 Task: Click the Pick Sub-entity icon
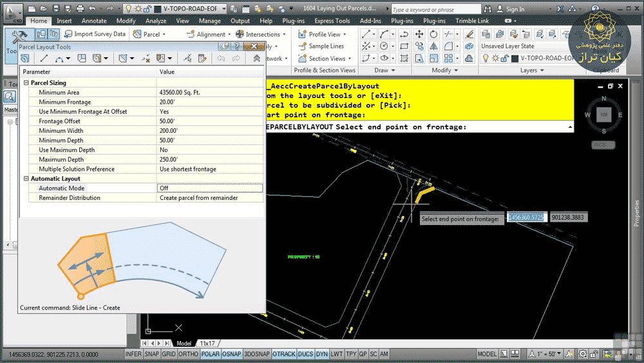coord(187,59)
